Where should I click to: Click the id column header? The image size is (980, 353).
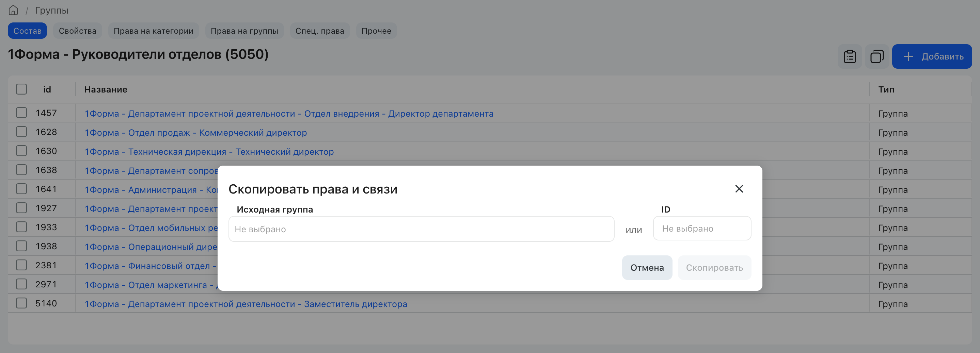47,89
